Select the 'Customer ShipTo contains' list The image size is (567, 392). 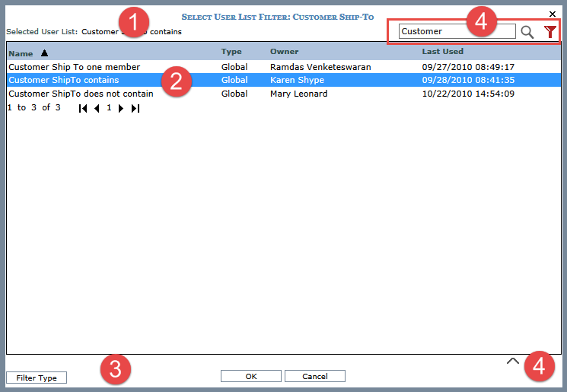coord(63,80)
